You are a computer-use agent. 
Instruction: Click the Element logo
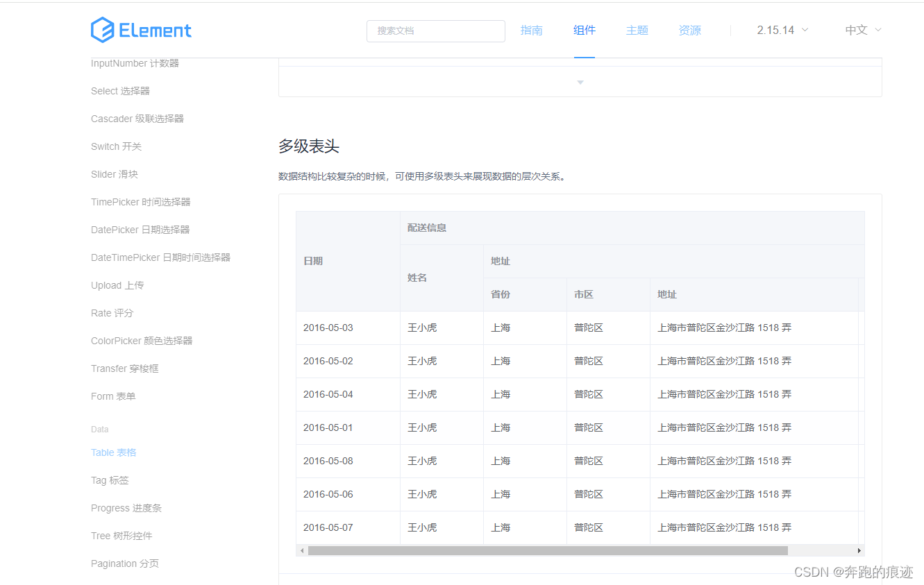141,30
